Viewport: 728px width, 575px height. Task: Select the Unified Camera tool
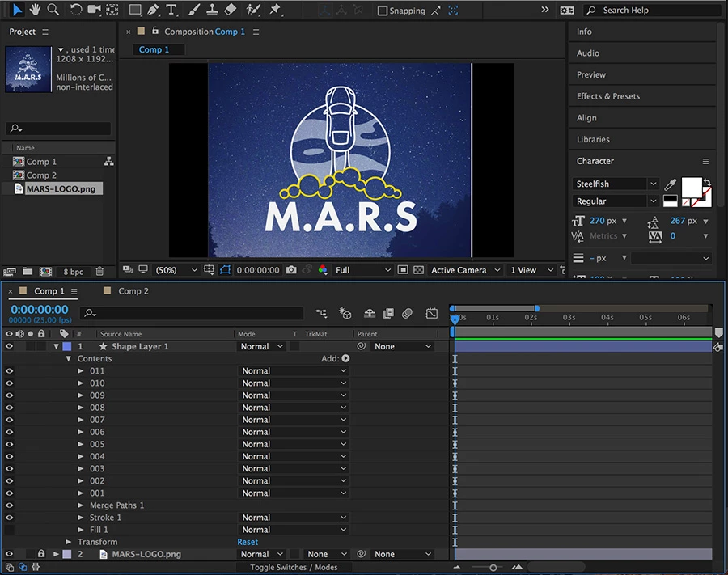click(x=95, y=9)
